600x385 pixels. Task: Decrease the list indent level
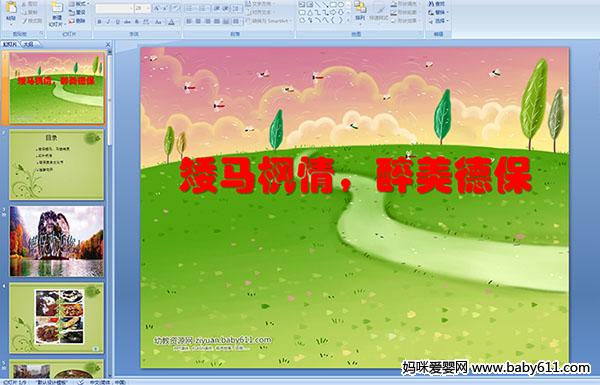pyautogui.click(x=217, y=8)
